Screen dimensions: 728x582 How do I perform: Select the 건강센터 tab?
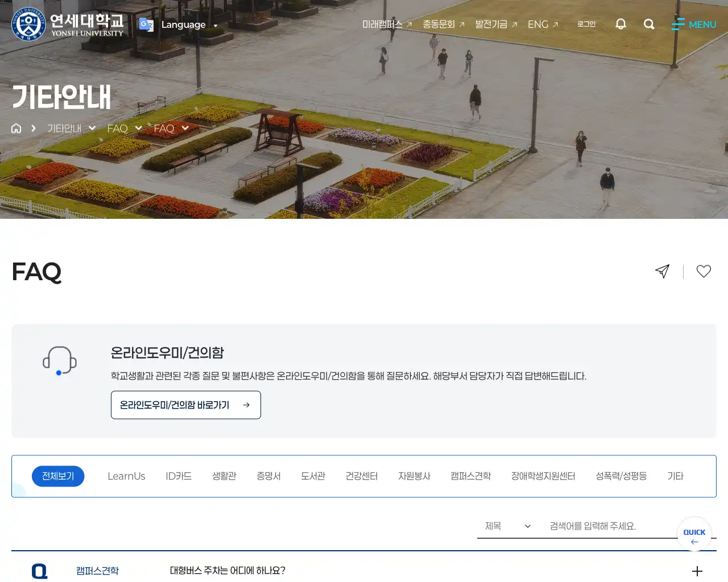(362, 476)
